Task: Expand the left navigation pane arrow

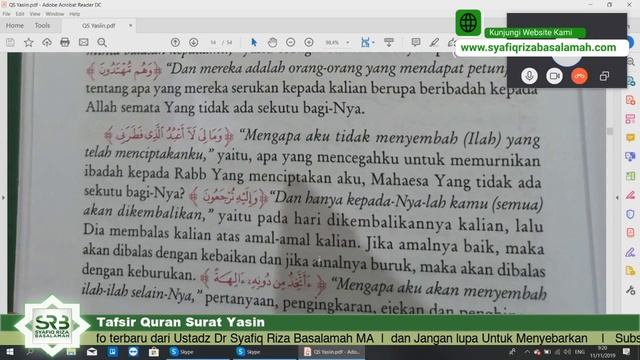Action: click(x=4, y=198)
